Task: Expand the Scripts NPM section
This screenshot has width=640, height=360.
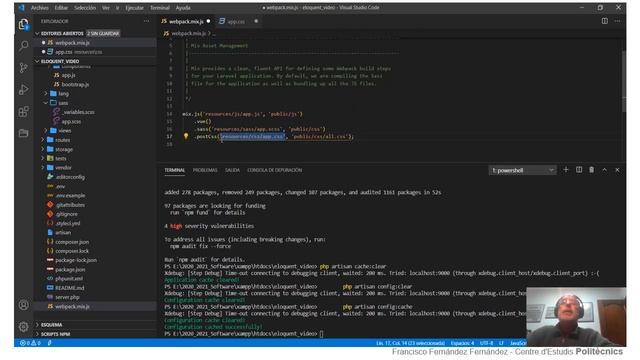Action: tap(55, 334)
